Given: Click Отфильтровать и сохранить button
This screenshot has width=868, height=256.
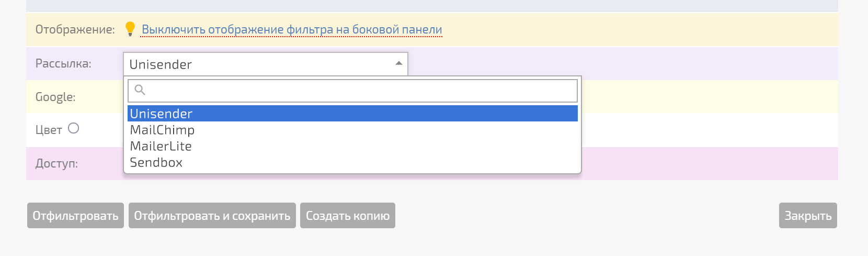Looking at the screenshot, I should click(212, 216).
